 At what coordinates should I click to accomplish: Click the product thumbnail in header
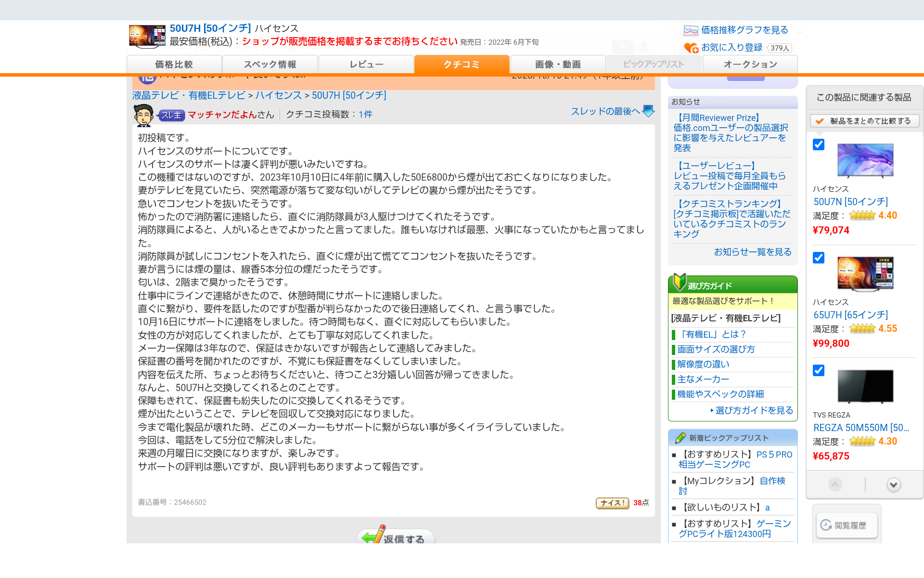coord(147,36)
